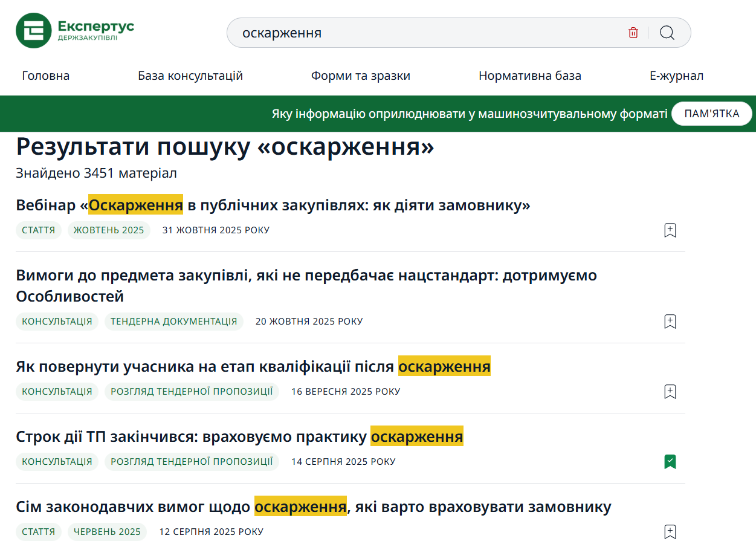756x547 pixels.
Task: Filter by ЖОВТЕНЬ 2025 tag
Action: pyautogui.click(x=109, y=230)
